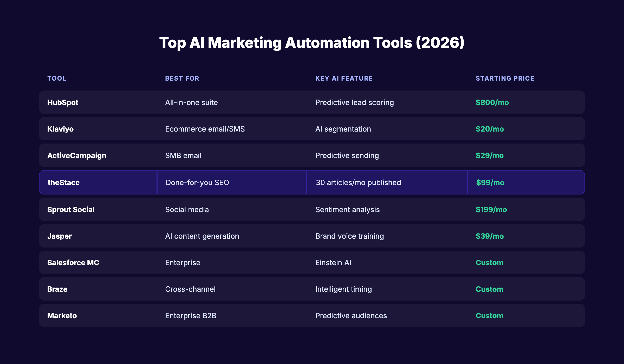
Task: Click the $99/mo price for theStacc
Action: click(x=490, y=182)
